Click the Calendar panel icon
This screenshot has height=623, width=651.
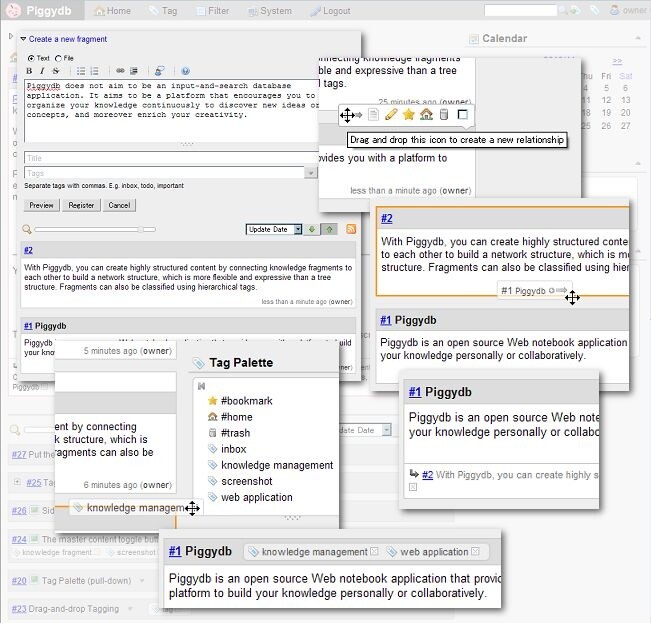[473, 39]
